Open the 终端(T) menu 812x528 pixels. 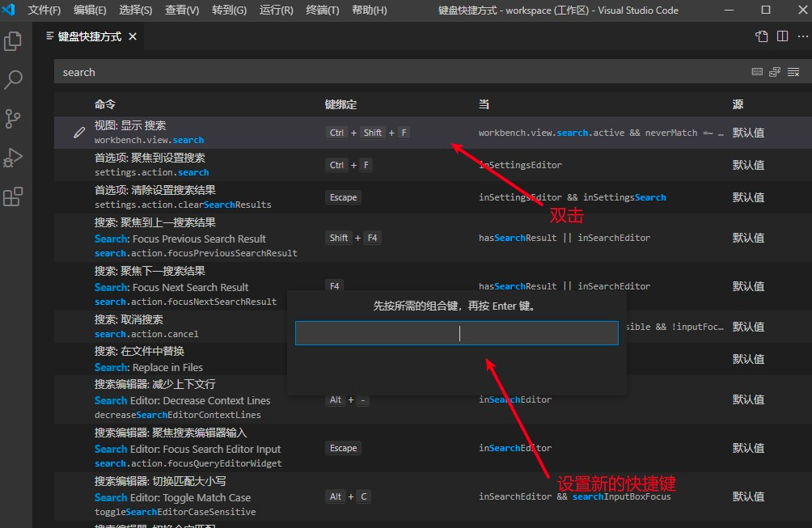click(x=322, y=11)
